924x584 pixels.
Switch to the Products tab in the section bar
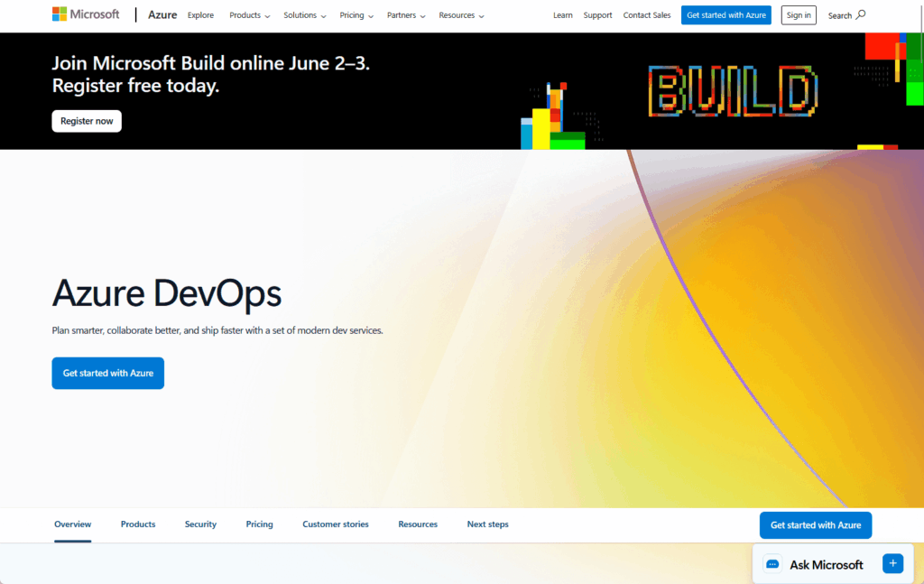click(x=138, y=524)
